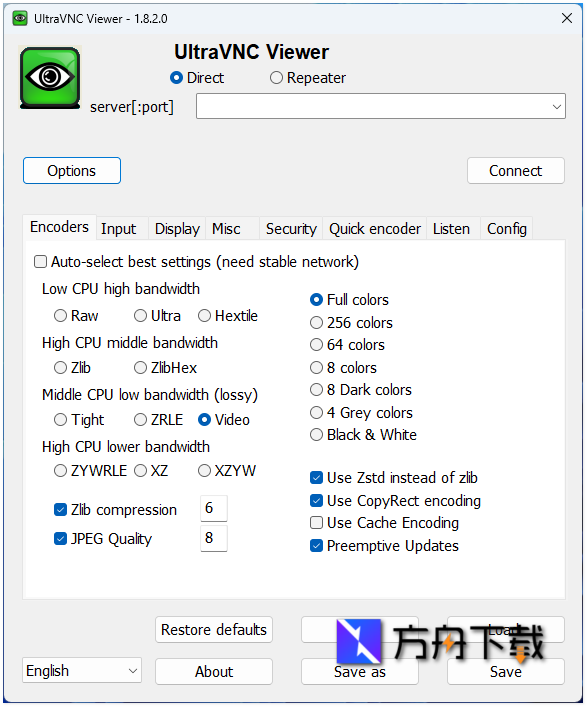Pick the Hextile encoding

click(x=204, y=316)
